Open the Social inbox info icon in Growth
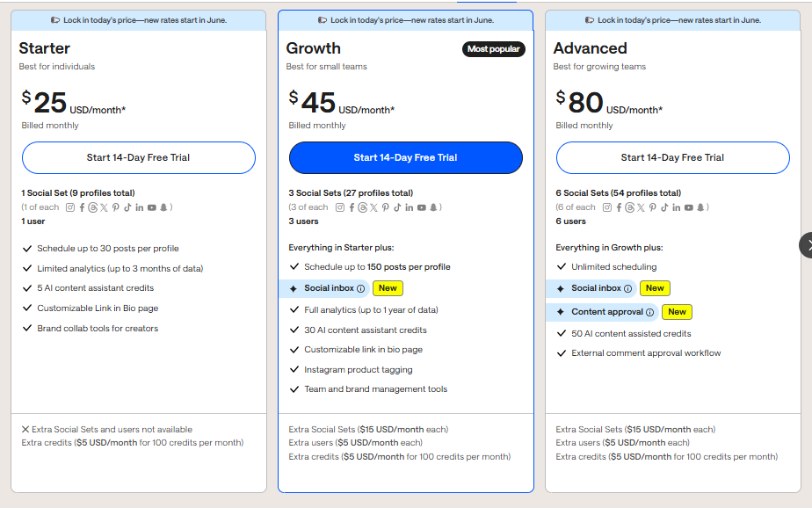Screen dimensions: 812x508 pyautogui.click(x=360, y=288)
